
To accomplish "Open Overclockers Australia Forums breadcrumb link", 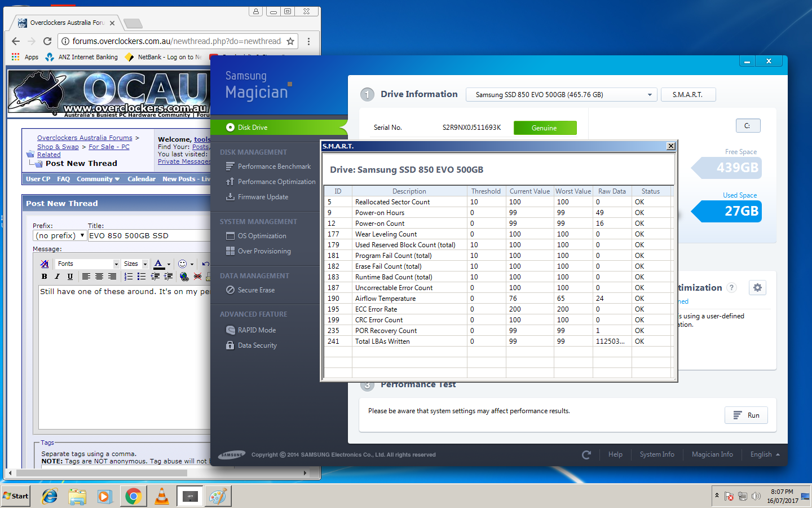I will pos(85,138).
